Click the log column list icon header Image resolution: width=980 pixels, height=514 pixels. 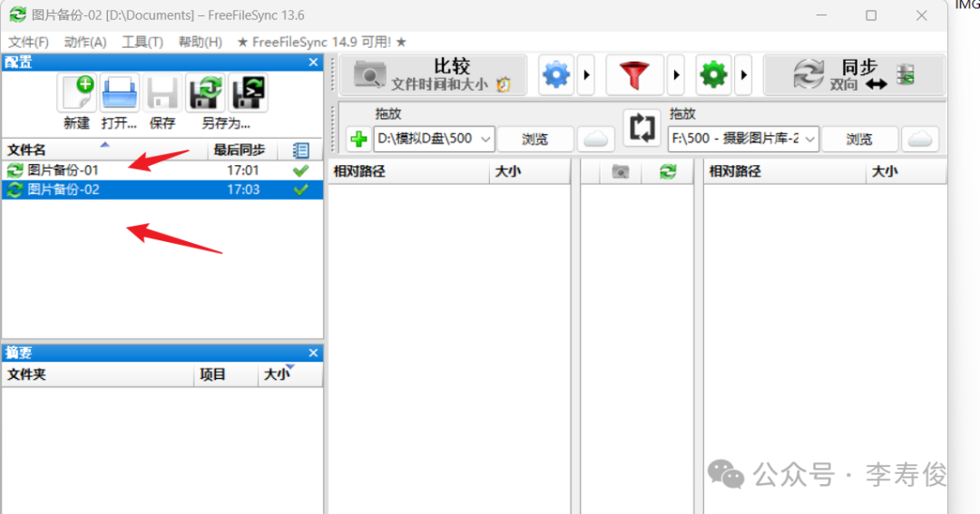300,150
